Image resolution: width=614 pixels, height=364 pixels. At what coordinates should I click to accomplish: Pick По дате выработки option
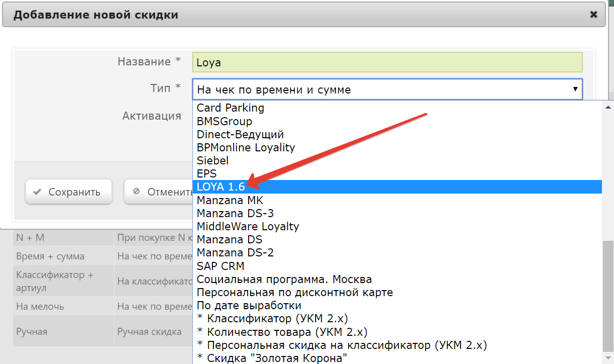tap(398, 305)
